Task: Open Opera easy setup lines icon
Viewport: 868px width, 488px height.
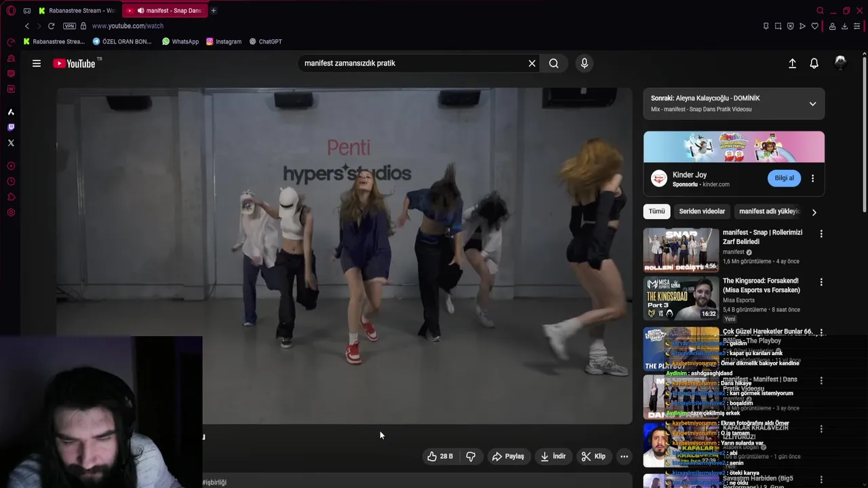Action: click(857, 26)
